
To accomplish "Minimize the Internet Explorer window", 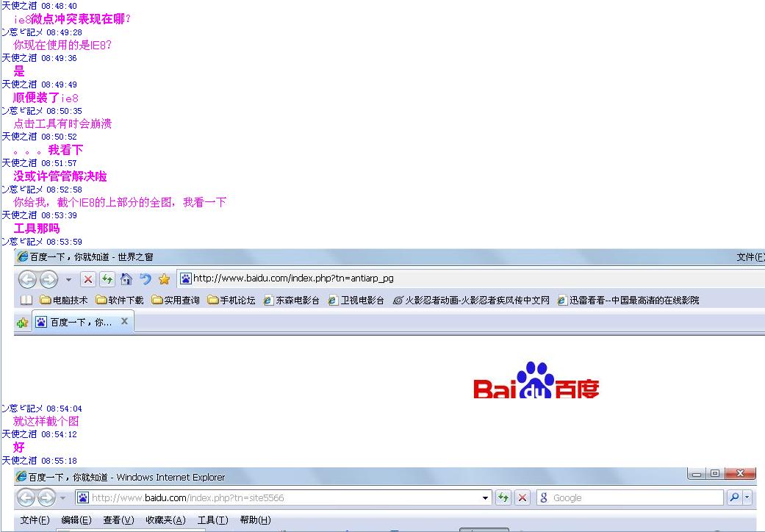I will pyautogui.click(x=697, y=473).
